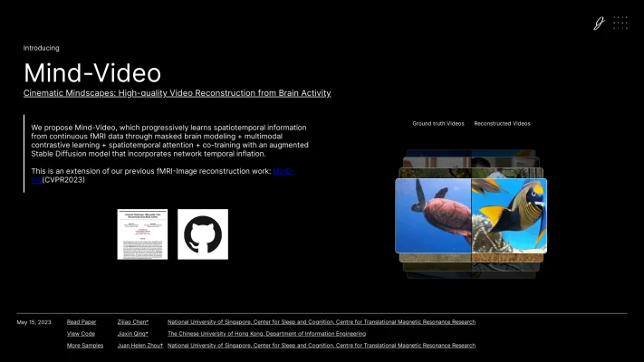Open author Zijiao Chen's link
The height and width of the screenshot is (362, 644).
(132, 322)
